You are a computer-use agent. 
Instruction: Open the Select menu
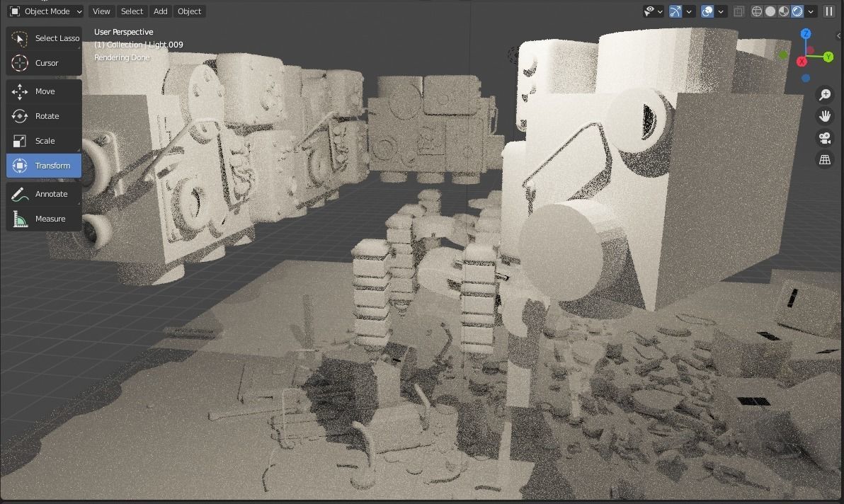point(132,11)
